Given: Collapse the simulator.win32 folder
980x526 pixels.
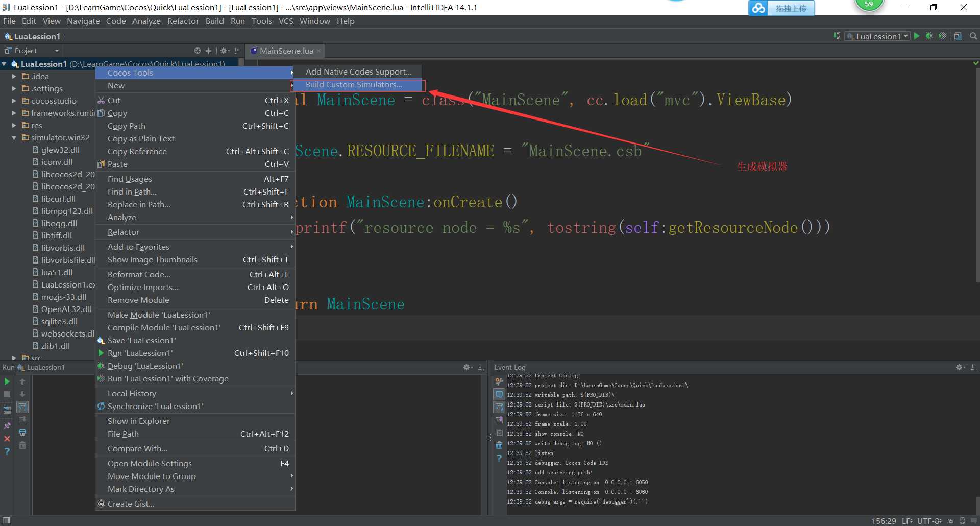Looking at the screenshot, I should coord(14,137).
